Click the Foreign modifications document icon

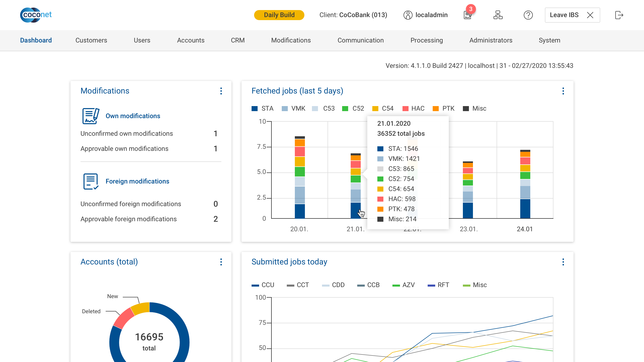(91, 181)
